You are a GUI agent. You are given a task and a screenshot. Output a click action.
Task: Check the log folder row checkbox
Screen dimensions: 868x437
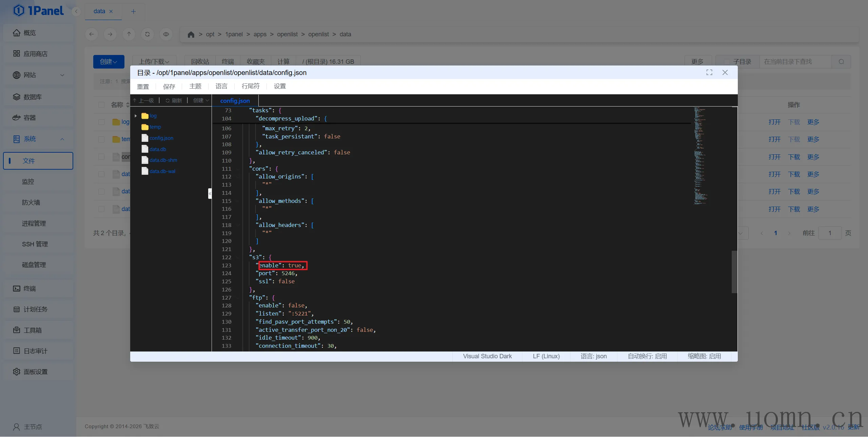(101, 122)
